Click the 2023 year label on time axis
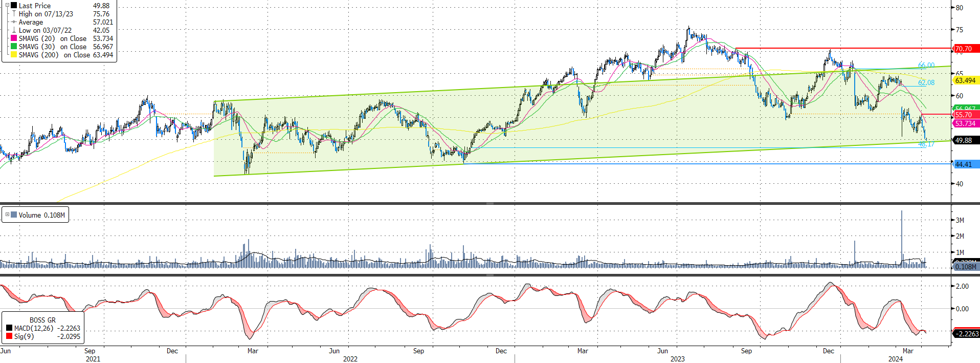The height and width of the screenshot is (363, 980). click(x=678, y=359)
